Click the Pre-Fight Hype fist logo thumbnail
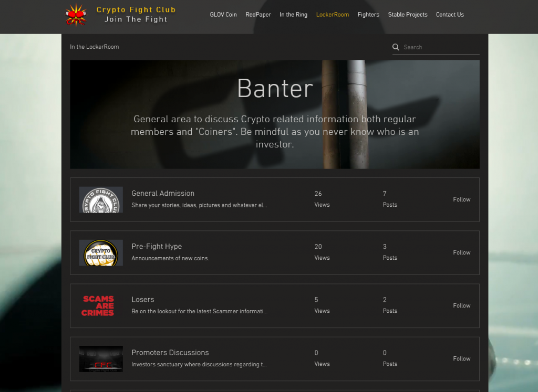The width and height of the screenshot is (538, 392). coord(101,253)
